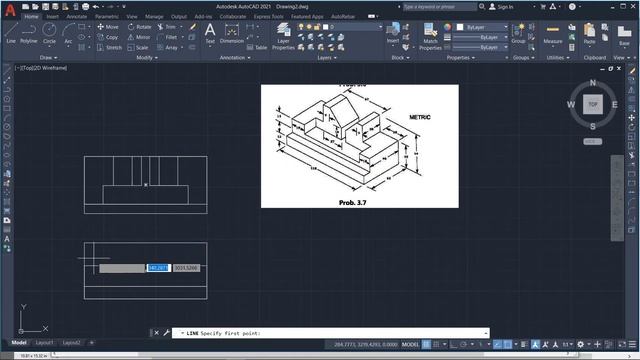
Task: Click the Copy tool in Modify panel
Action: (x=108, y=37)
